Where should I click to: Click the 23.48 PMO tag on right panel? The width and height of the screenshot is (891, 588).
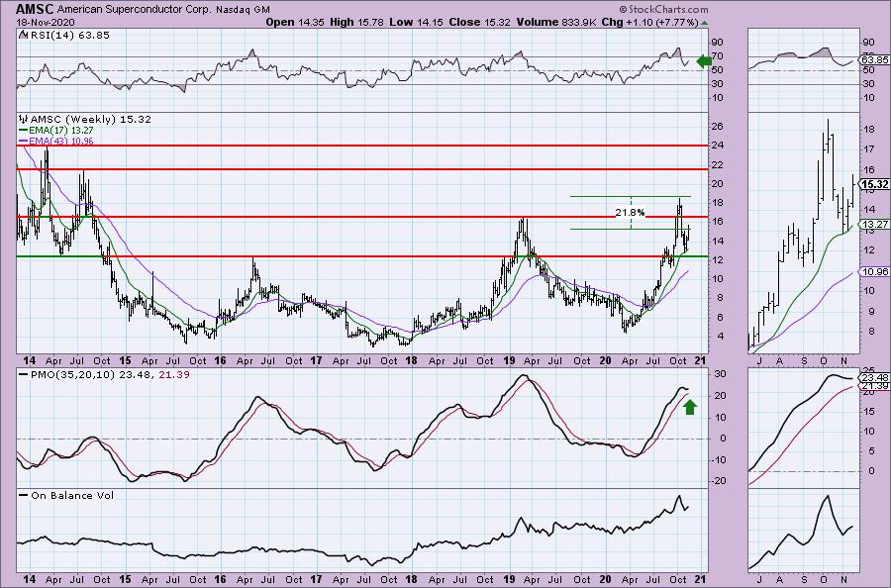(874, 378)
